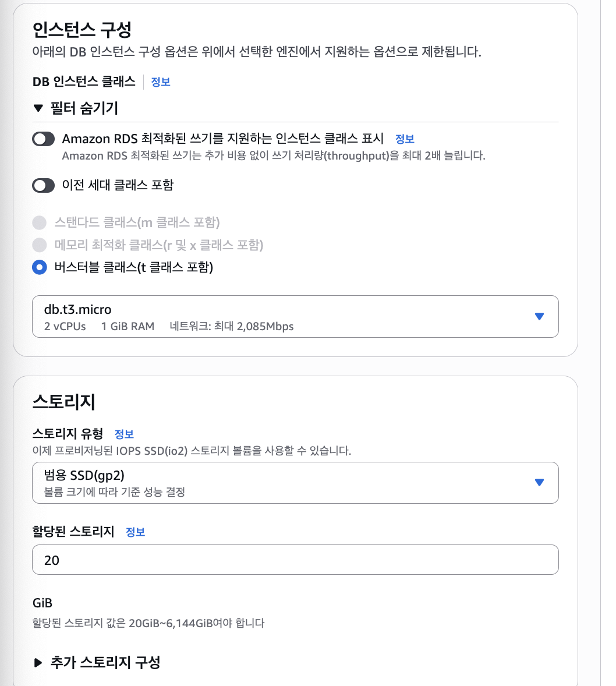The width and height of the screenshot is (616, 686).
Task: Open 정보 link next to DB 인스턴스 클래스
Action: 161,82
